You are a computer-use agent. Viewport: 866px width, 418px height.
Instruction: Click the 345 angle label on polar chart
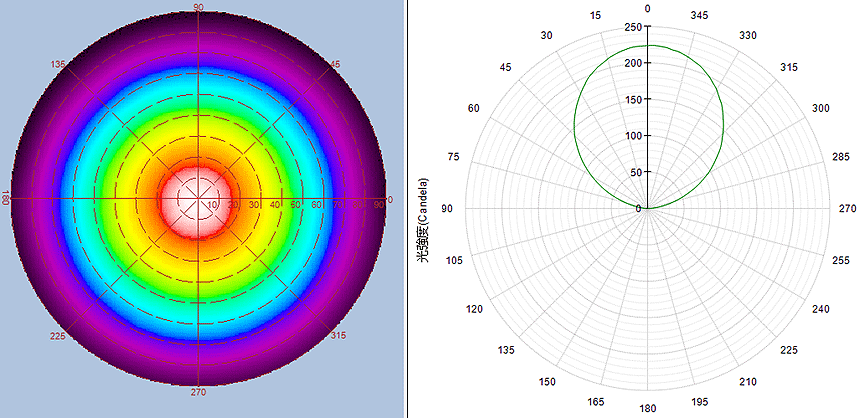point(699,16)
